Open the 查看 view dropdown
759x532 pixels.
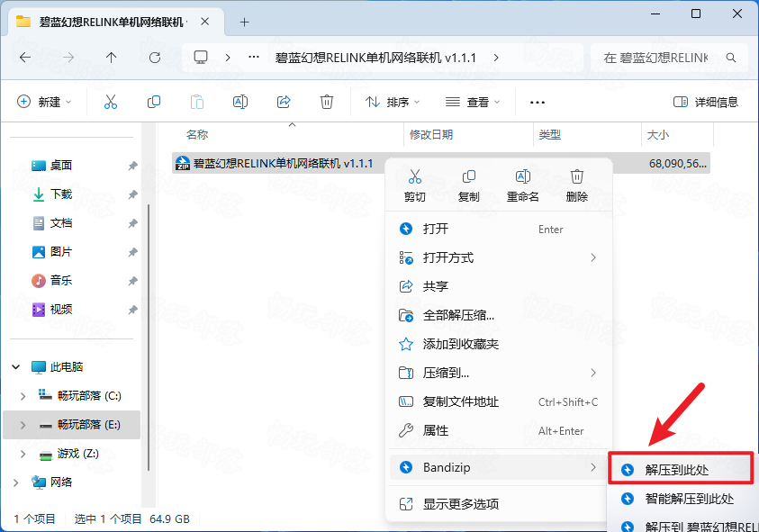point(473,102)
